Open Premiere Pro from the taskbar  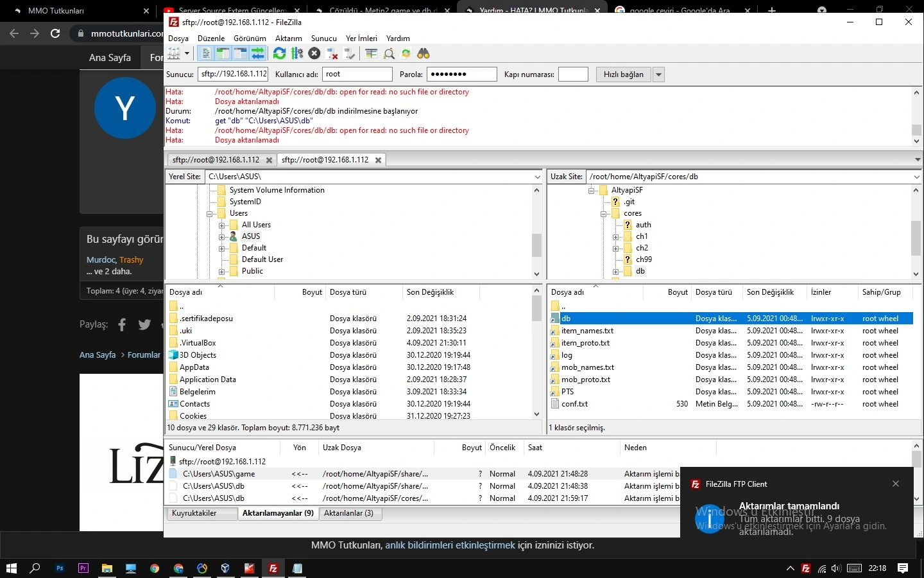click(x=83, y=568)
